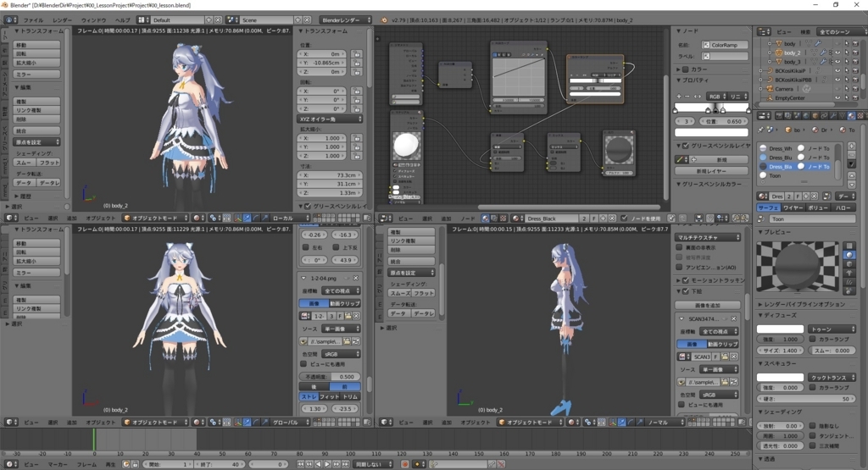Screen dimensions: 868x470
Task: Open the Modifiers wrench tab in Properties
Action: [x=833, y=115]
